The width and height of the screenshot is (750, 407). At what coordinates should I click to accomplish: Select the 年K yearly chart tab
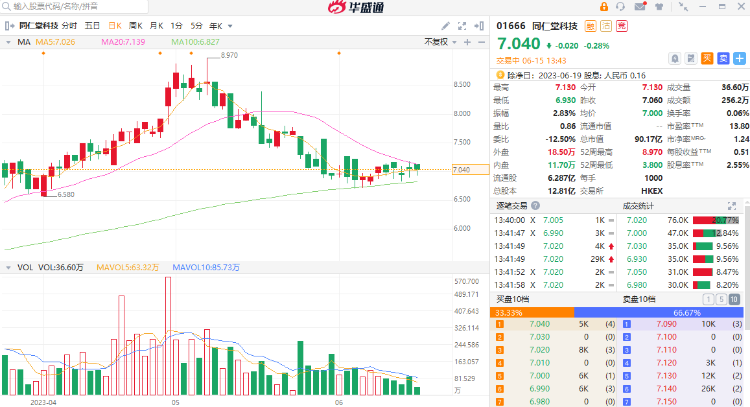click(216, 26)
